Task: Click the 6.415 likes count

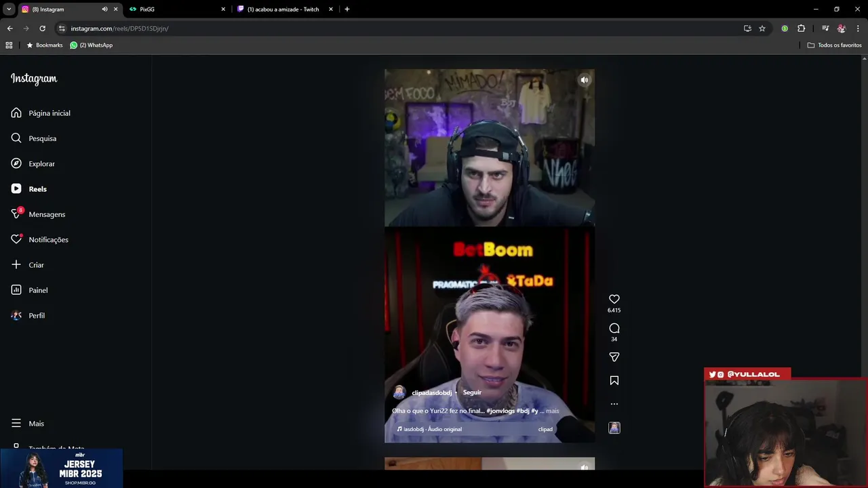Action: pos(614,310)
